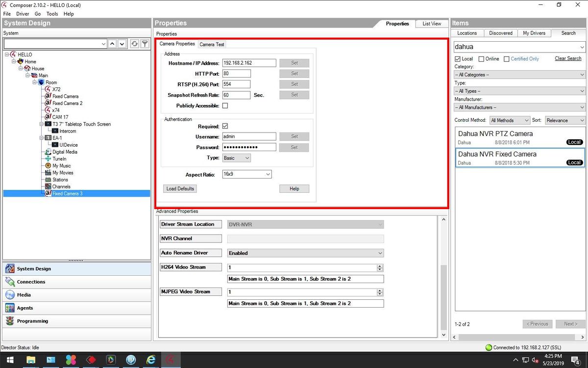This screenshot has width=588, height=368.
Task: Open the authentication Type dropdown
Action: [x=237, y=158]
